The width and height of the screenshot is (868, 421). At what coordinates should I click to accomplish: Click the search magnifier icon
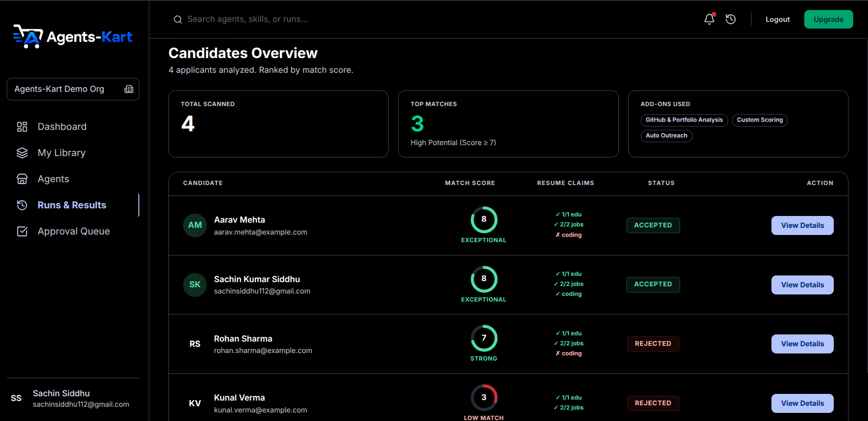(x=178, y=20)
